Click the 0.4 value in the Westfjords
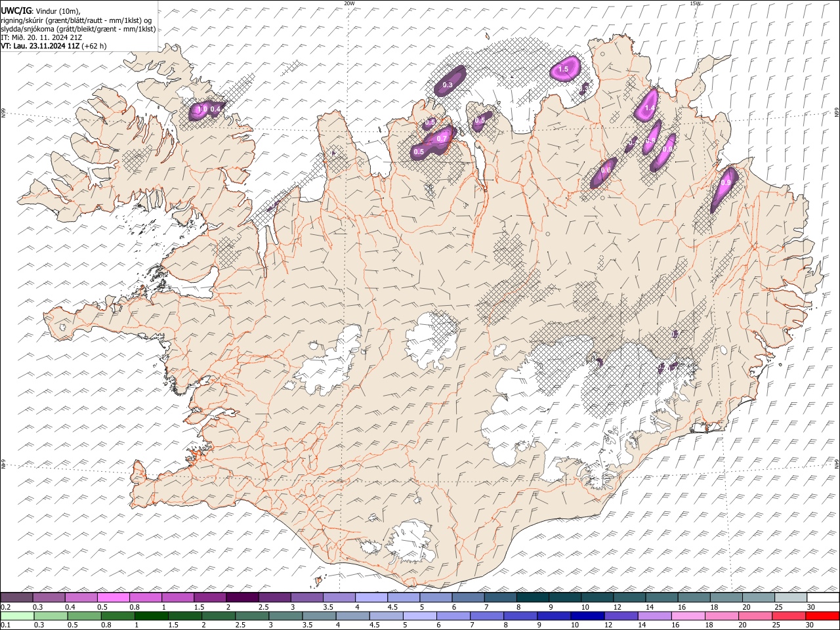 pos(215,109)
